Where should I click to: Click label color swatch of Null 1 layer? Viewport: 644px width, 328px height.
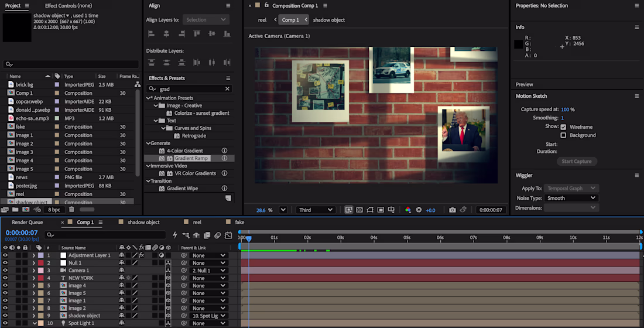click(x=40, y=262)
